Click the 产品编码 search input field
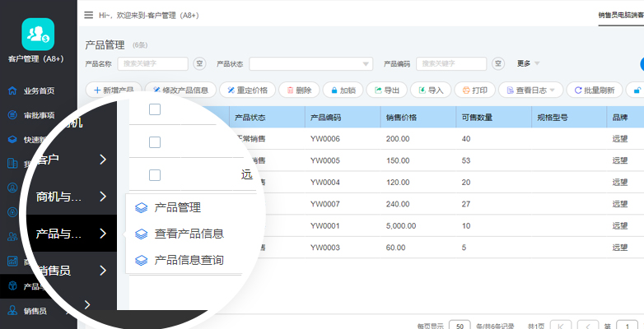 tap(450, 63)
